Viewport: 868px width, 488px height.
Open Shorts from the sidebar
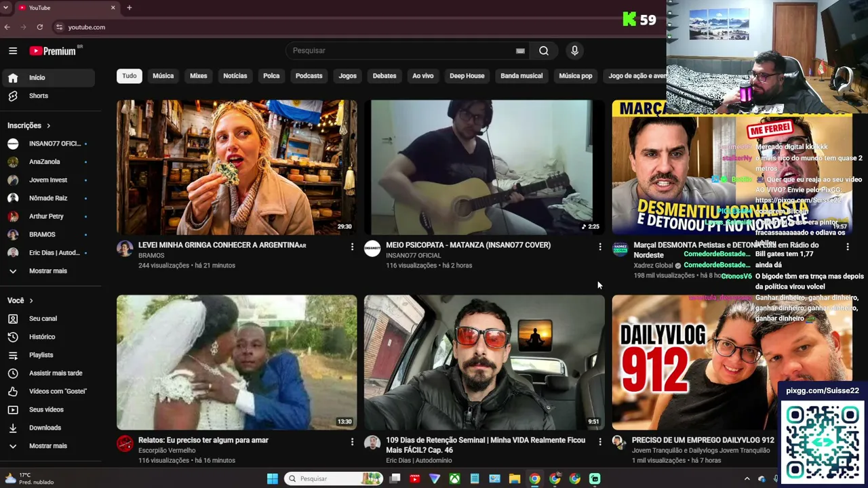[x=47, y=96]
